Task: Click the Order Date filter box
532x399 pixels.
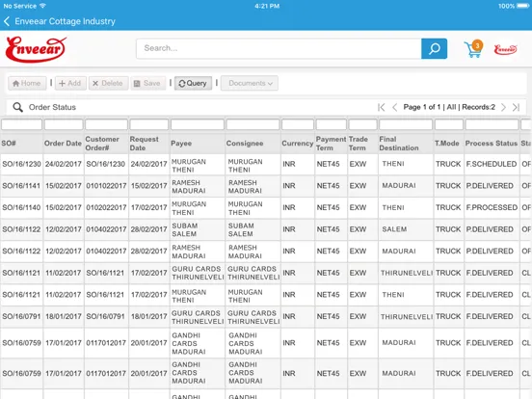Action: click(x=64, y=124)
